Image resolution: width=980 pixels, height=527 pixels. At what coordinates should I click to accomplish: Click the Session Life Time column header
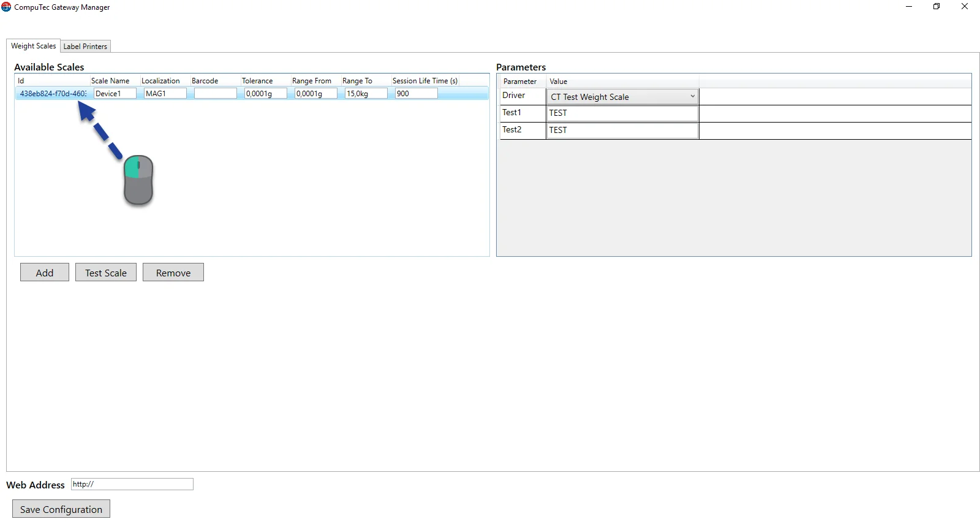pyautogui.click(x=425, y=81)
